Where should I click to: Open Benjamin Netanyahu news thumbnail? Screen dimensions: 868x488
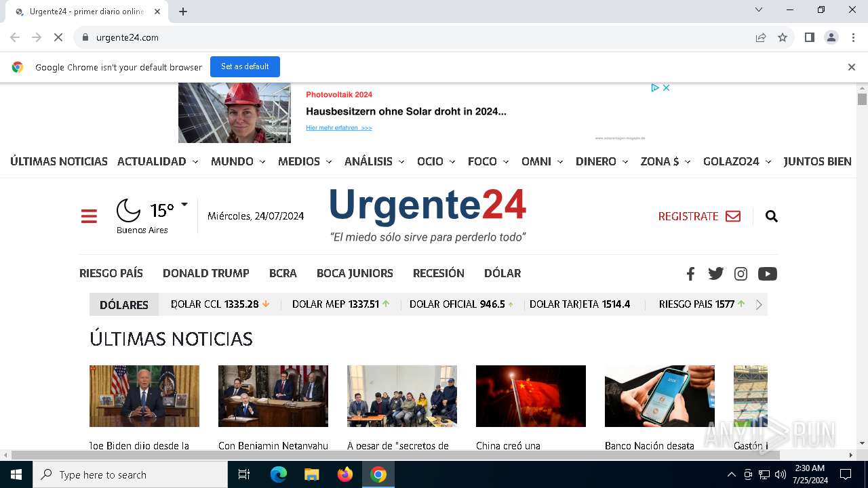coord(273,396)
